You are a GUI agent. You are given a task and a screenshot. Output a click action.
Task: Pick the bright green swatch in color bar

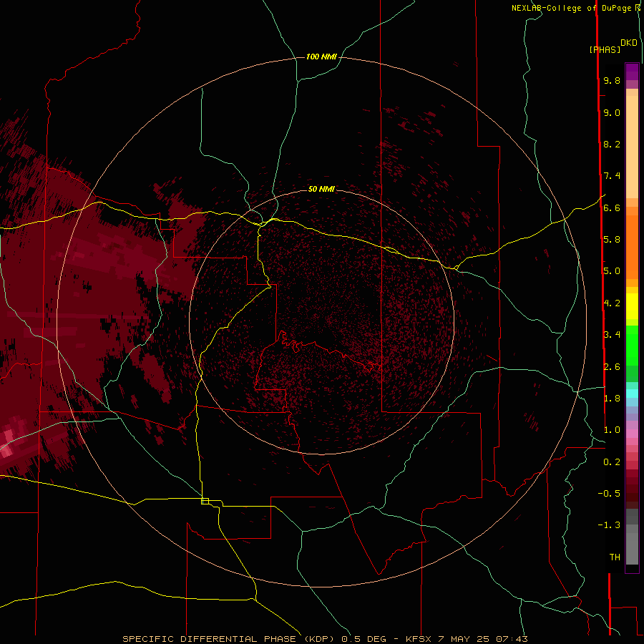632,346
